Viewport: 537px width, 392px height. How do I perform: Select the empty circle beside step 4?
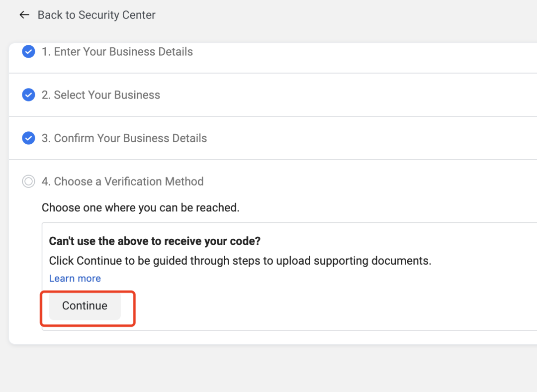click(x=28, y=182)
